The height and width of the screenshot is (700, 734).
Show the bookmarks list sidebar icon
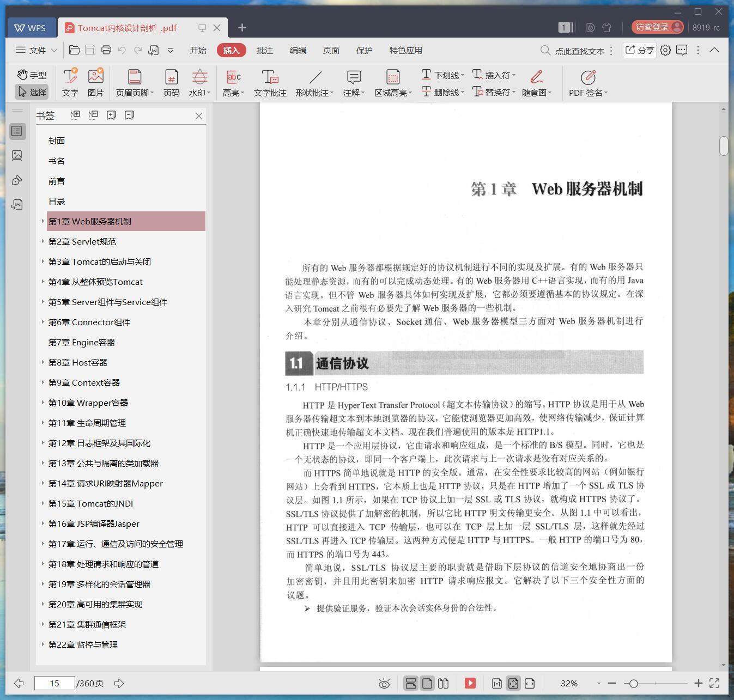17,131
